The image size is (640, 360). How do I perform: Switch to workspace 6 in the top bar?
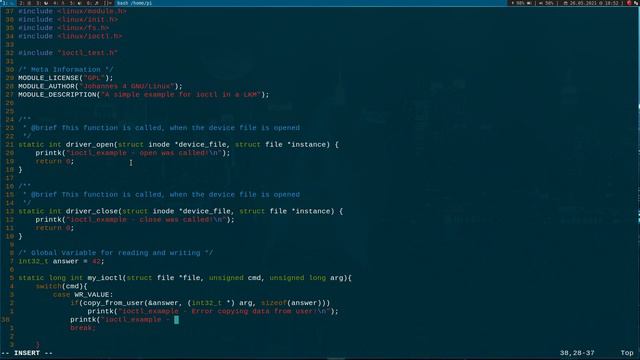(93, 3)
